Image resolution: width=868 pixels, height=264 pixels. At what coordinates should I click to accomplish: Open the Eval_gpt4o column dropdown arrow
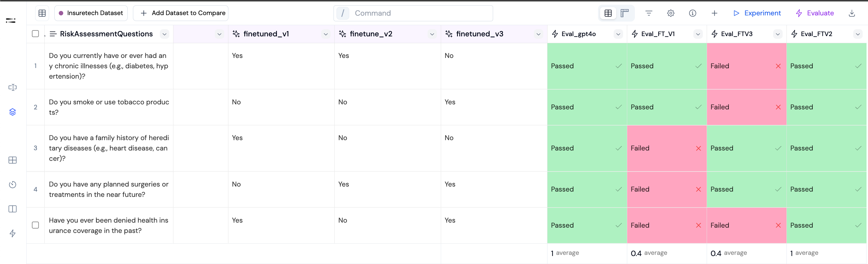618,34
